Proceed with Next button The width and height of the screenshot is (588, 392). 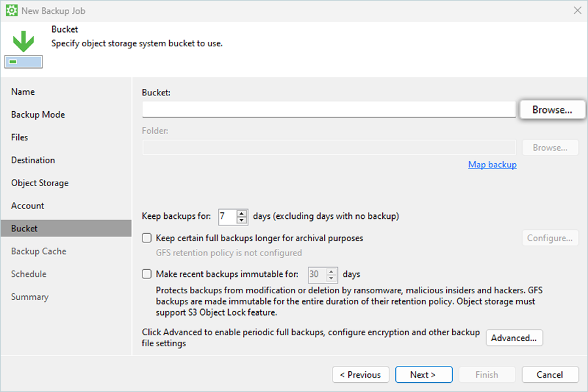click(424, 375)
